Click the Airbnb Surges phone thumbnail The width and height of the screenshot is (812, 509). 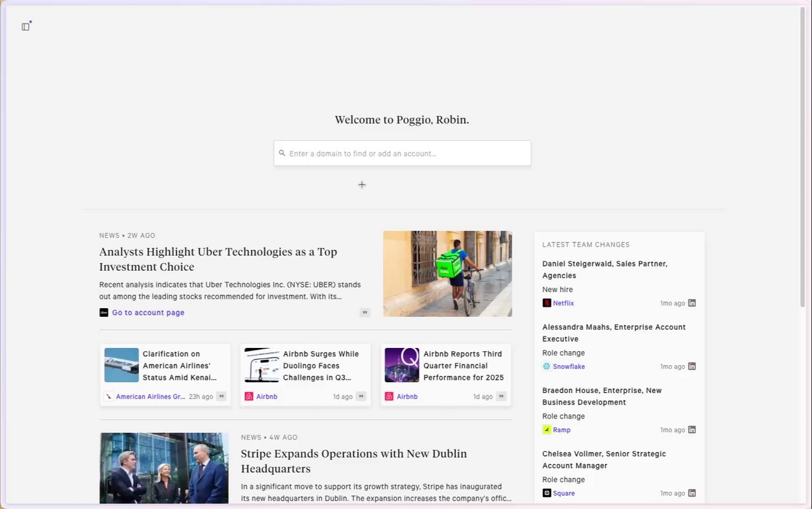pyautogui.click(x=262, y=365)
